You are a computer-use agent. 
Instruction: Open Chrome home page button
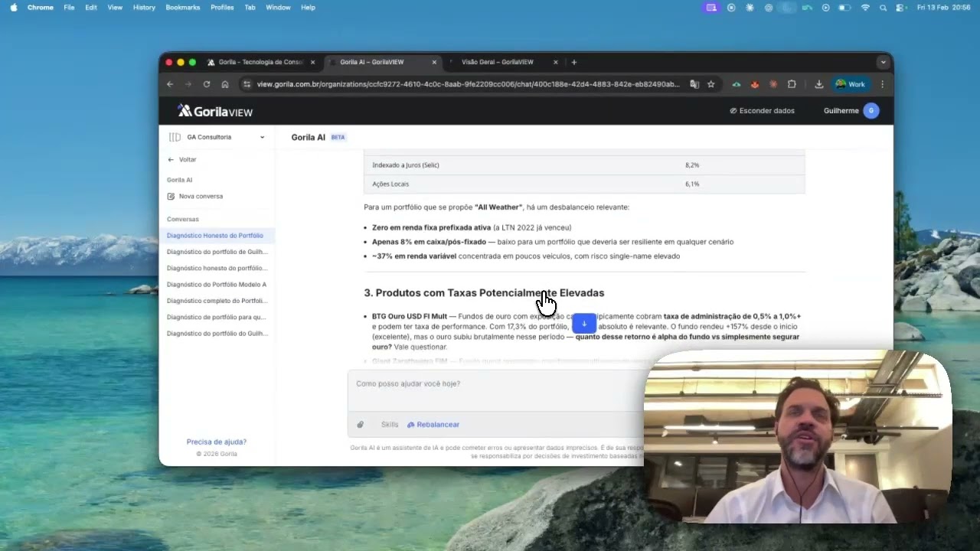(225, 84)
